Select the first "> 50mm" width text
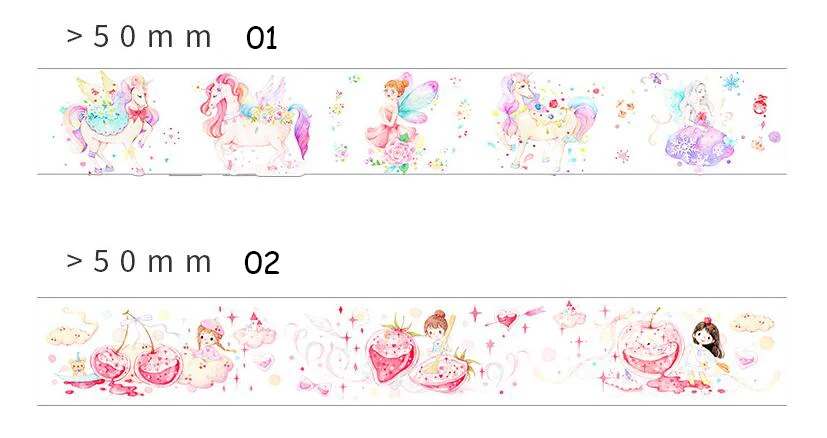The image size is (827, 438). click(139, 37)
